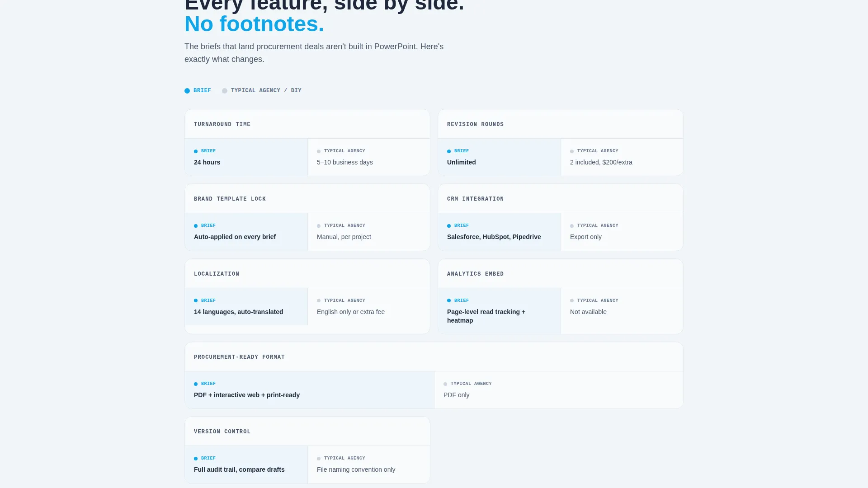Select the CRM Integration heading
The height and width of the screenshot is (488, 868).
[x=475, y=199]
